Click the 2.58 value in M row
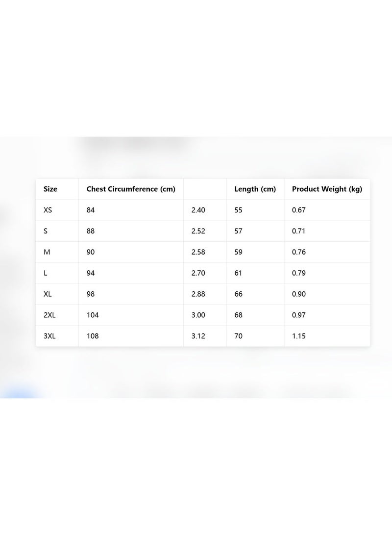 (x=198, y=252)
